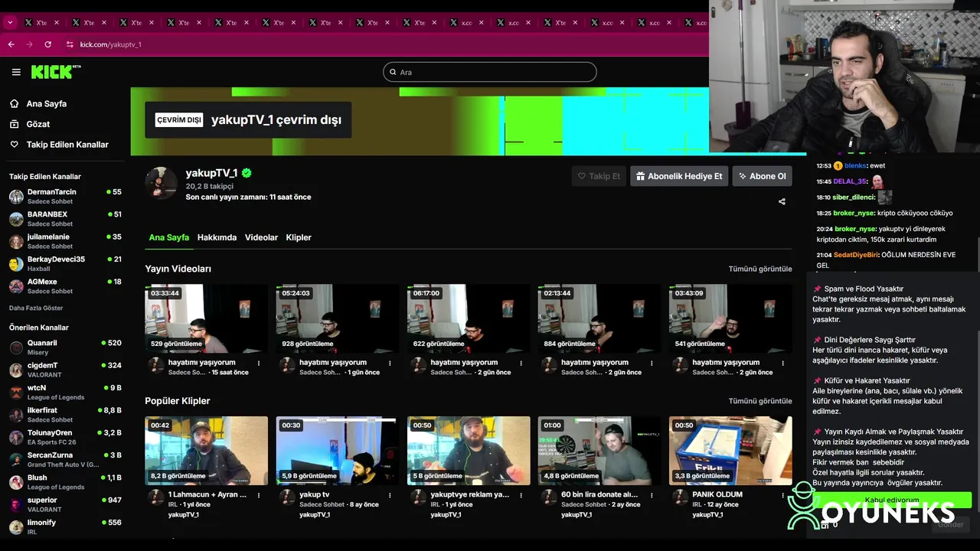This screenshot has width=980, height=551.
Task: Play the yakup tv clip thumbnail
Action: [x=338, y=451]
